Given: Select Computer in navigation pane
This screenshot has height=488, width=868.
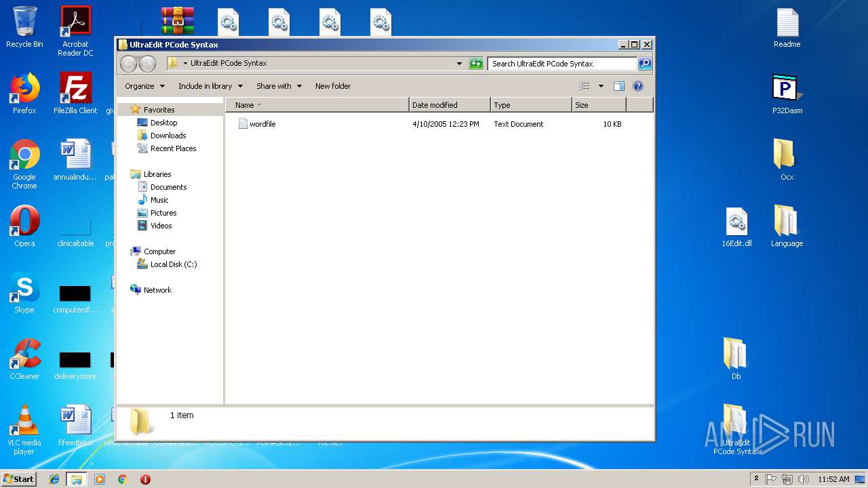Looking at the screenshot, I should pos(153,251).
